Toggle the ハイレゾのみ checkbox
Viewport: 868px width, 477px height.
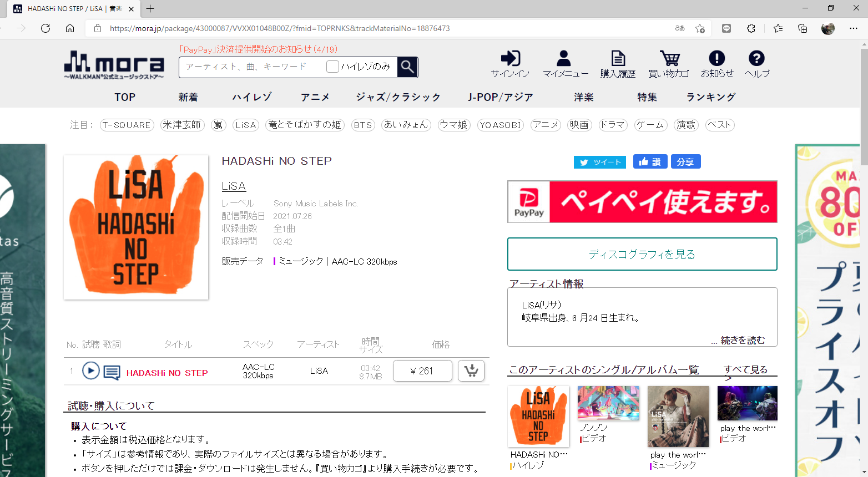(333, 67)
